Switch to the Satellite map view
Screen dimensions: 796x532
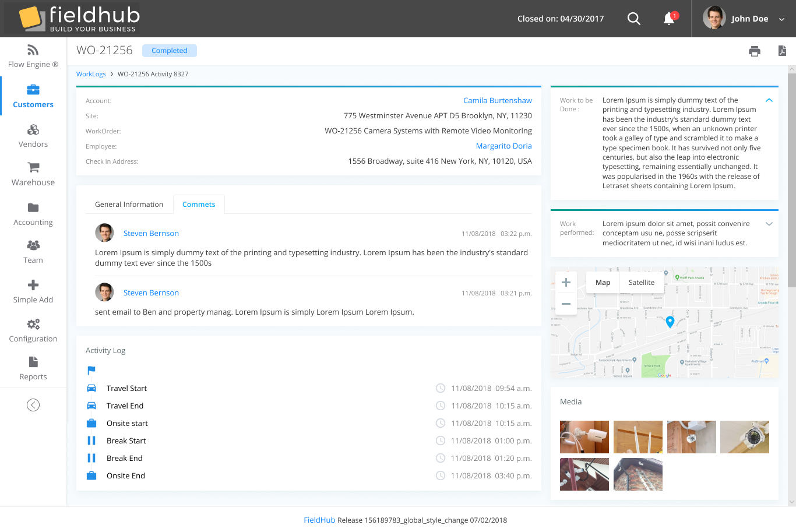tap(641, 282)
